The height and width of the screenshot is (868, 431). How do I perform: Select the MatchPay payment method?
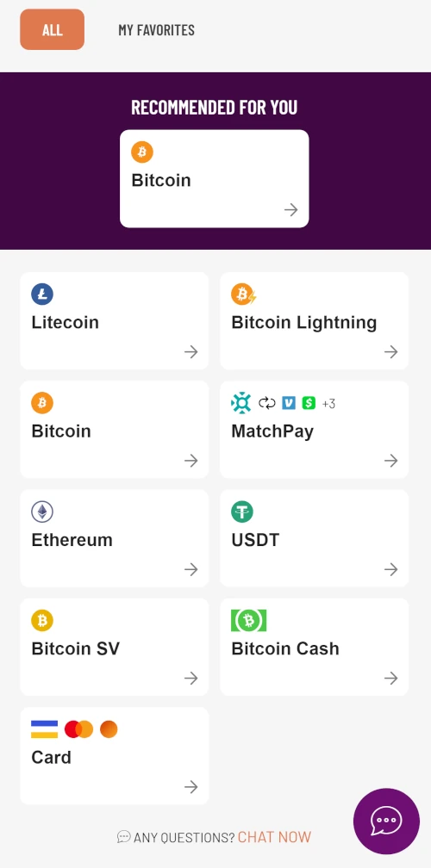(314, 430)
